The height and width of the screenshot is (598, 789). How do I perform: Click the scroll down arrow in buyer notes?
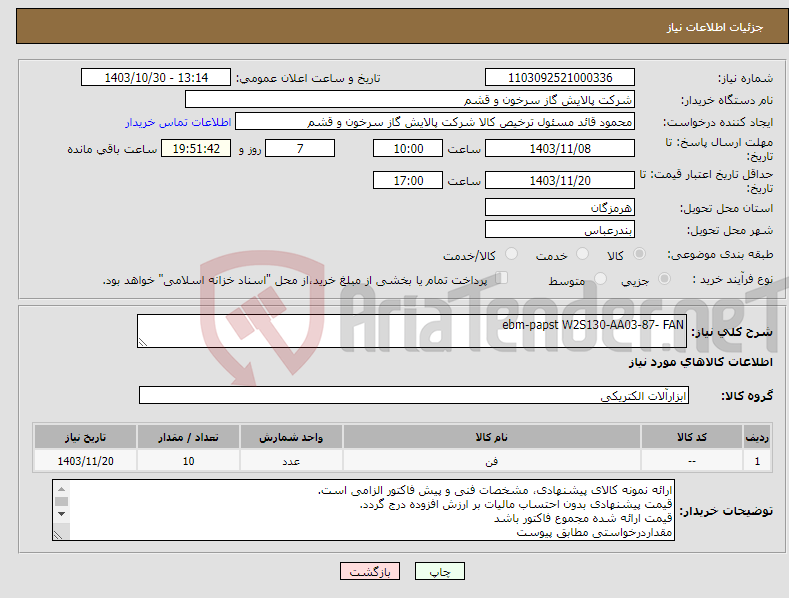(x=61, y=514)
